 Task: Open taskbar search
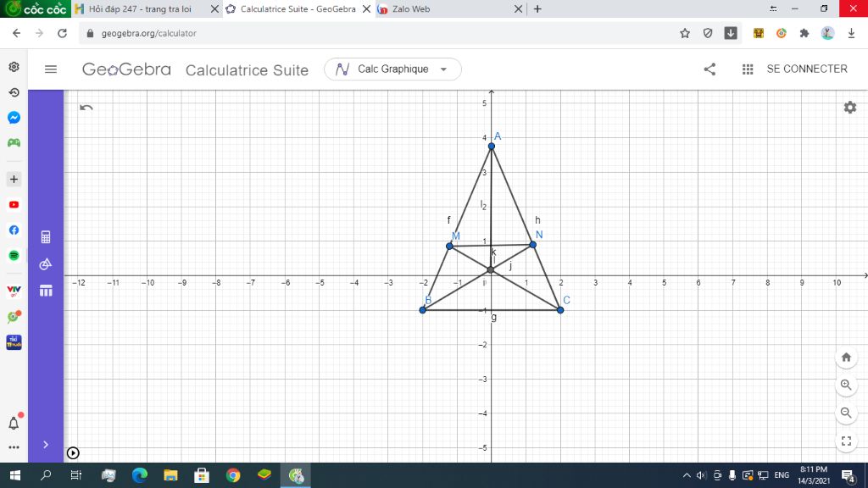point(46,475)
